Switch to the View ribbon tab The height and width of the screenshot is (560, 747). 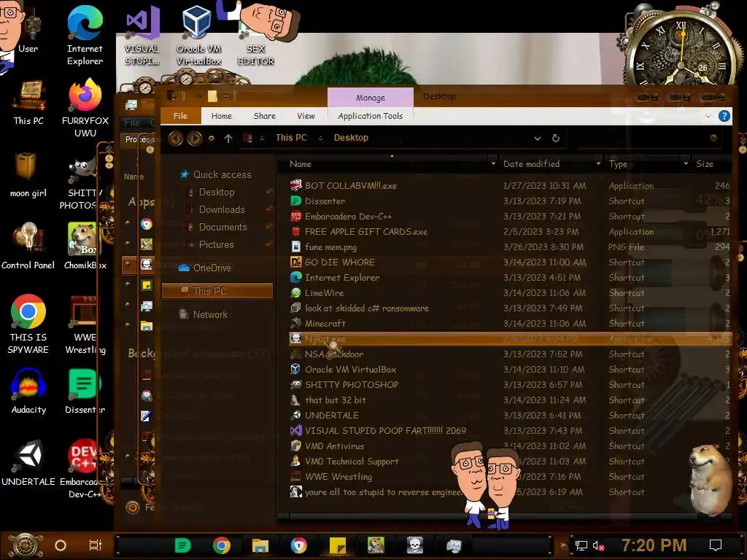point(306,116)
